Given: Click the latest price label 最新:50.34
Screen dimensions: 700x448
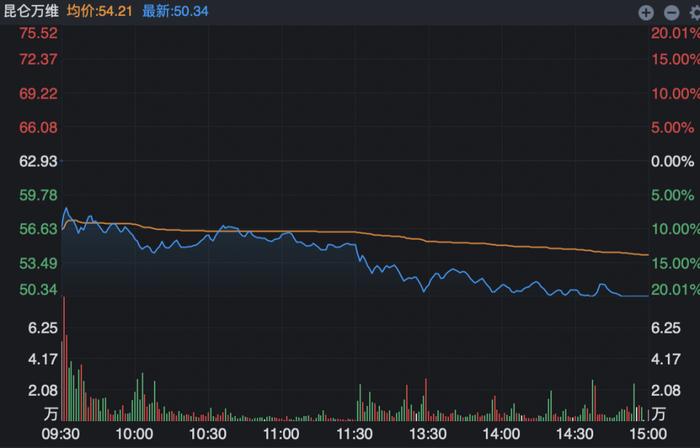Looking at the screenshot, I should point(175,11).
